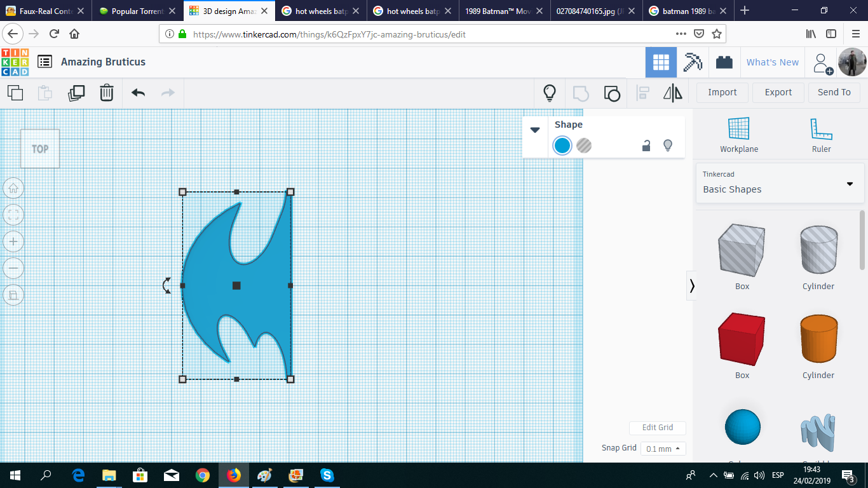
Task: Click the Send To button
Action: click(x=834, y=92)
